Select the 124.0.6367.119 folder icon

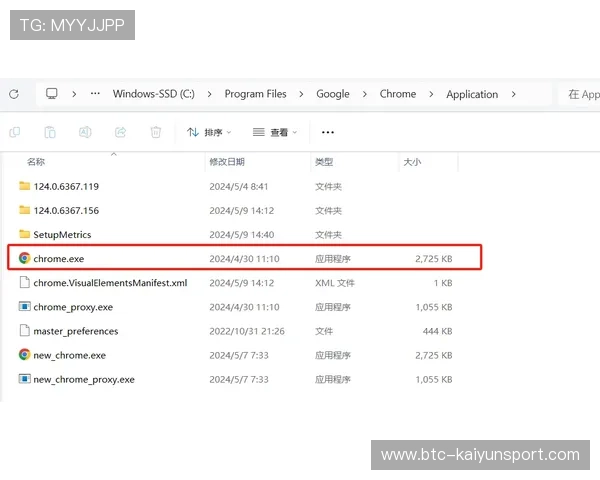coord(24,186)
